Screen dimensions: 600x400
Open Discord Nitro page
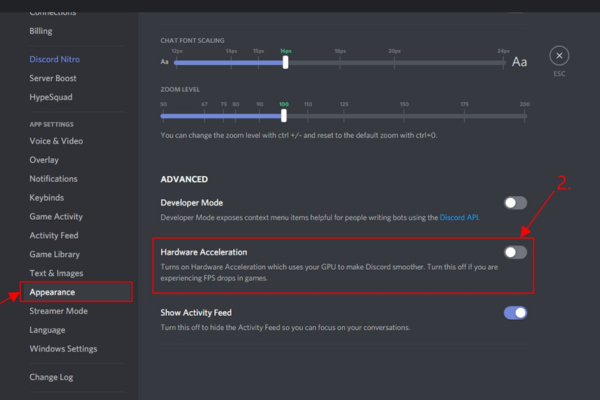[x=55, y=59]
